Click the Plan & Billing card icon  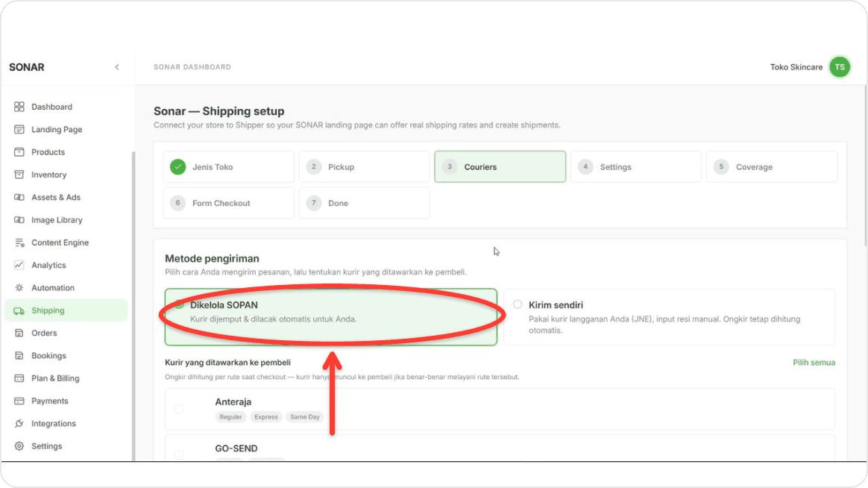19,378
